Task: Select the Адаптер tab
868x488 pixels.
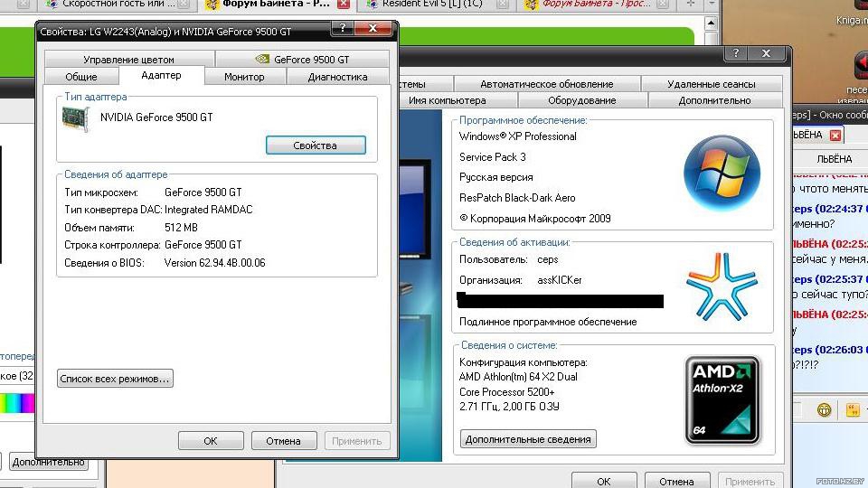Action: pyautogui.click(x=161, y=75)
